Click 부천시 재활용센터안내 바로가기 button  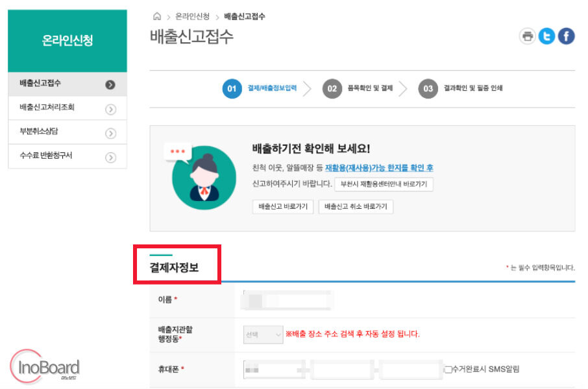pos(384,184)
